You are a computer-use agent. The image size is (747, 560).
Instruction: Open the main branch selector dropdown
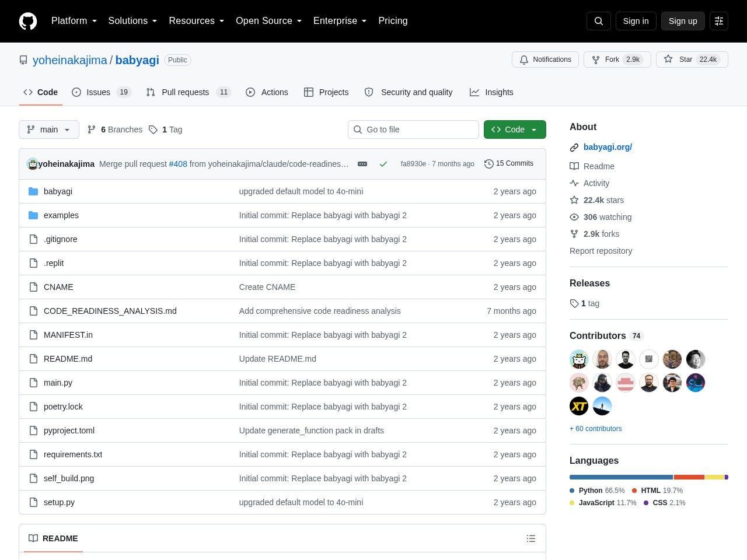pyautogui.click(x=49, y=129)
